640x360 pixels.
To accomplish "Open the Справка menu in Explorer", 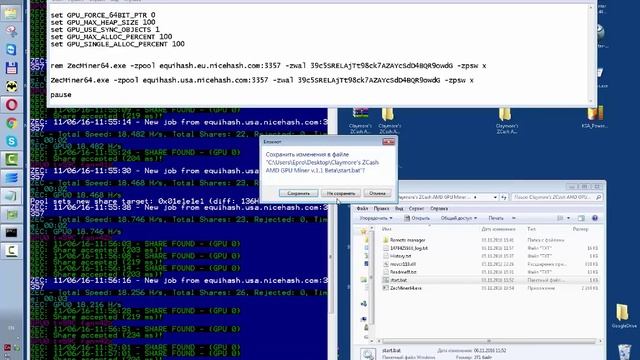I will (x=439, y=209).
